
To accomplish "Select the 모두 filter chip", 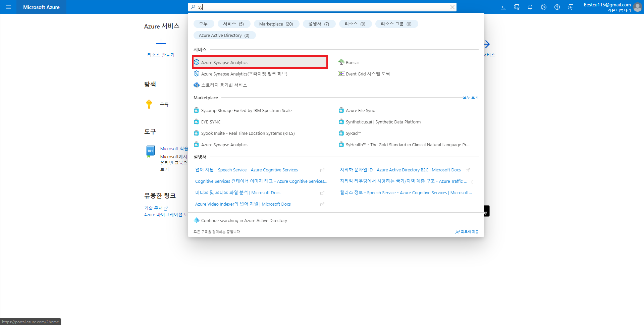I will pos(204,24).
